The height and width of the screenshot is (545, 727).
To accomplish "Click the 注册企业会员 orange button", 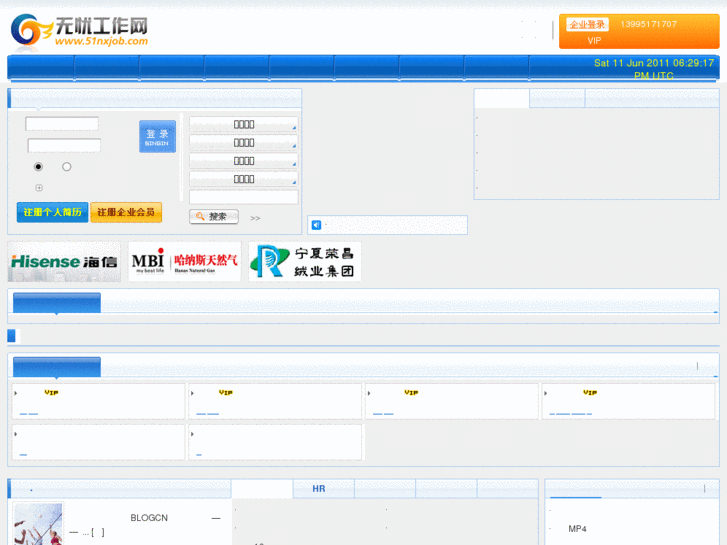I will [x=126, y=212].
